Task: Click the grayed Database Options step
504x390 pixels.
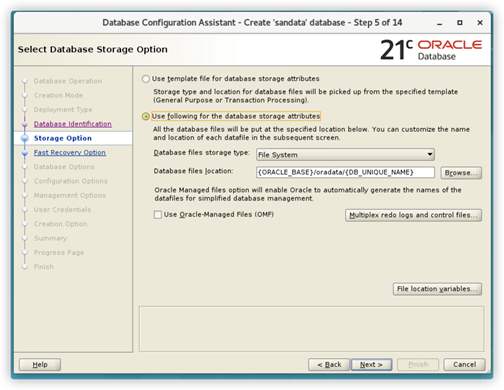Action: click(x=64, y=167)
